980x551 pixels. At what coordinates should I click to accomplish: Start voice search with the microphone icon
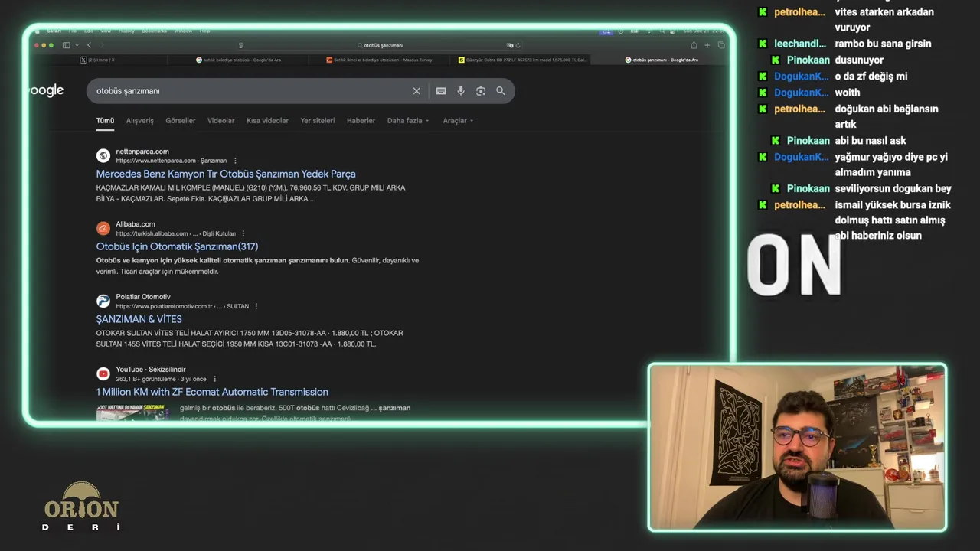[461, 91]
